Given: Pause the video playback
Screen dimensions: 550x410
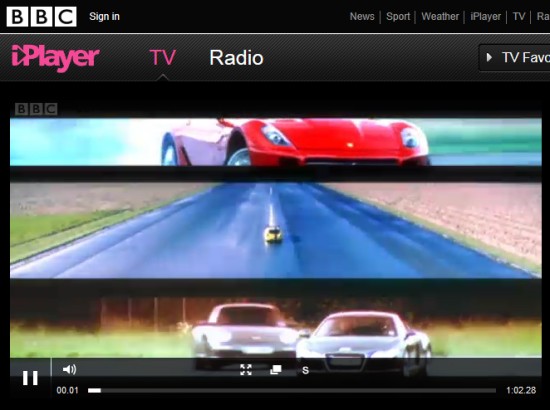Looking at the screenshot, I should coord(30,378).
